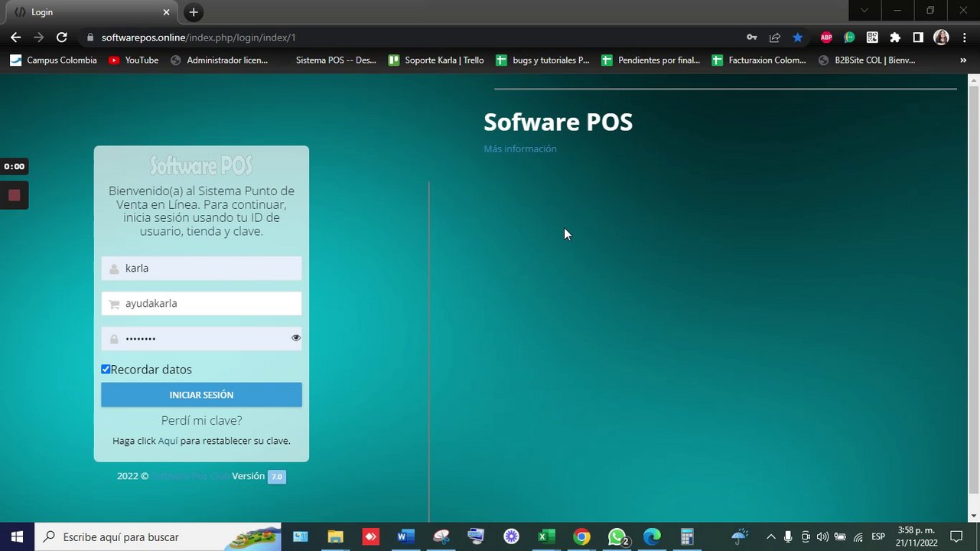The height and width of the screenshot is (551, 980).
Task: Click the password input field
Action: coord(201,338)
